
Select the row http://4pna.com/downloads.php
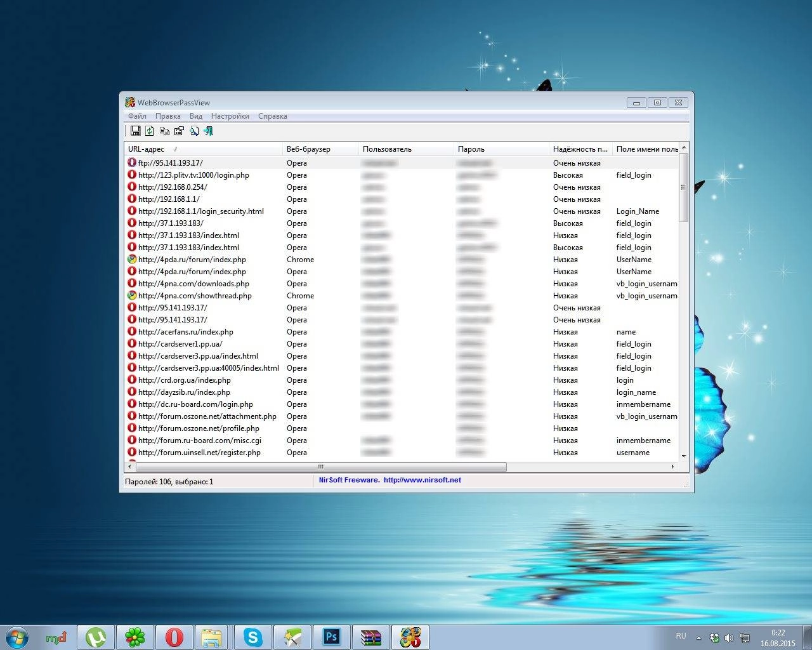click(x=402, y=284)
